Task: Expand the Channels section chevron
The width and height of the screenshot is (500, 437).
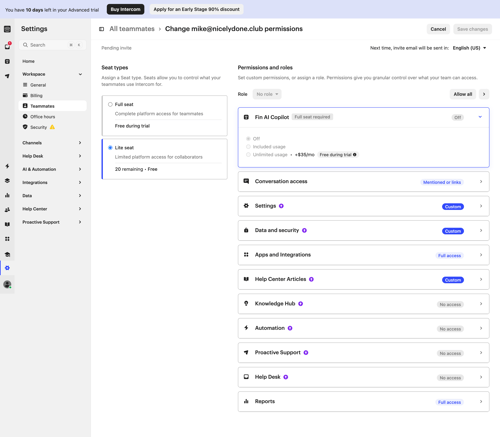Action: click(x=80, y=143)
